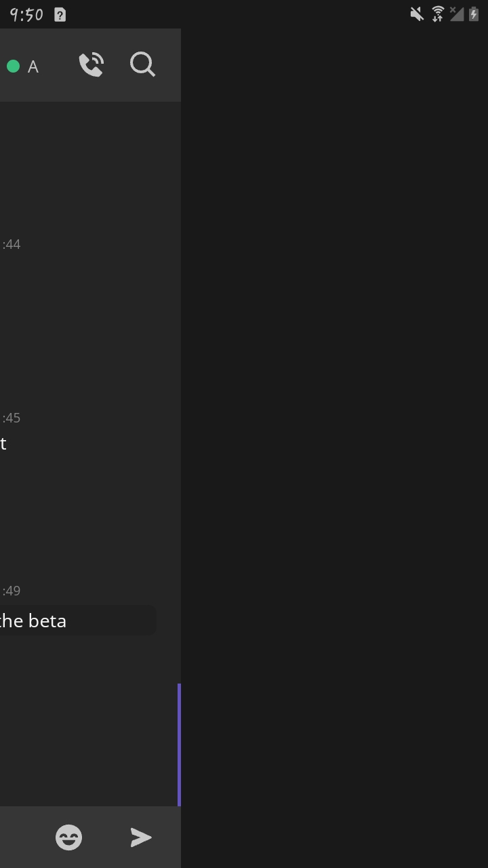Click the cellular signal icon
Viewport: 488px width, 868px height.
click(x=457, y=14)
